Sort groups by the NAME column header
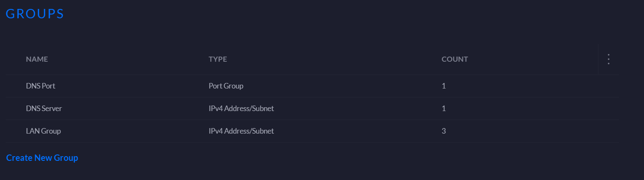 point(37,59)
